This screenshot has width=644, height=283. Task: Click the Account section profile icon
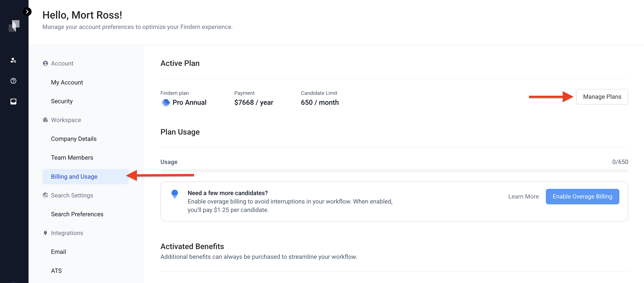click(x=45, y=64)
